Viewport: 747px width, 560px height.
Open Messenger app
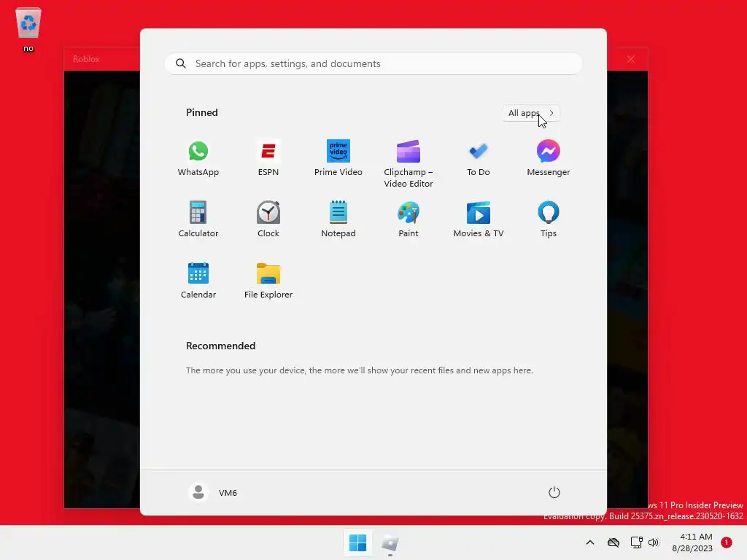549,159
